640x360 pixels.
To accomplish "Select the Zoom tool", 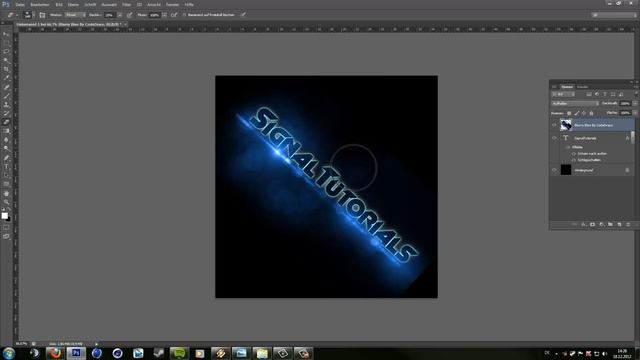I will [x=6, y=202].
